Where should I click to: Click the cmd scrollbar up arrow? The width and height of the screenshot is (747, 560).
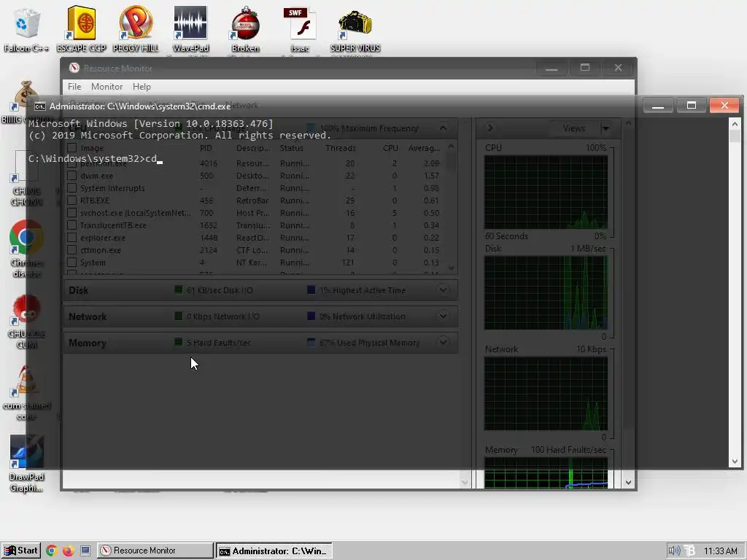(735, 124)
